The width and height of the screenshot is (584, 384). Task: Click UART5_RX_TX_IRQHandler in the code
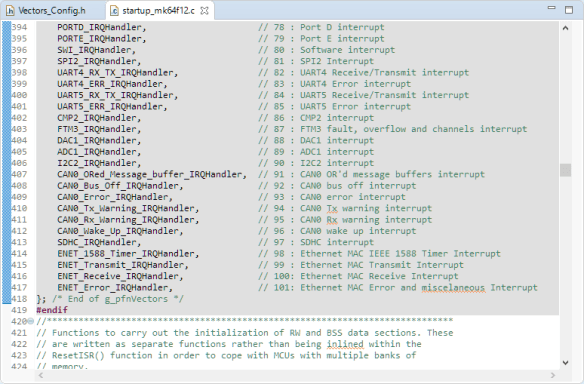[x=115, y=95]
